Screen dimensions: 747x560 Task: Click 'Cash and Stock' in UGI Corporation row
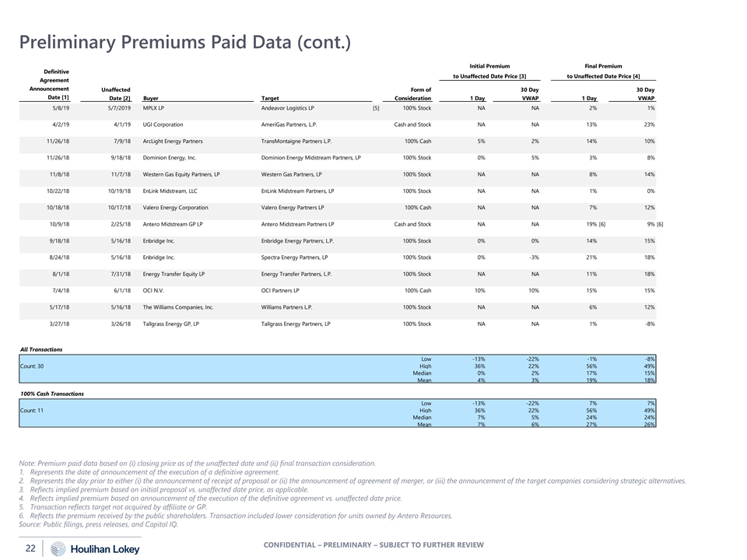click(x=412, y=124)
